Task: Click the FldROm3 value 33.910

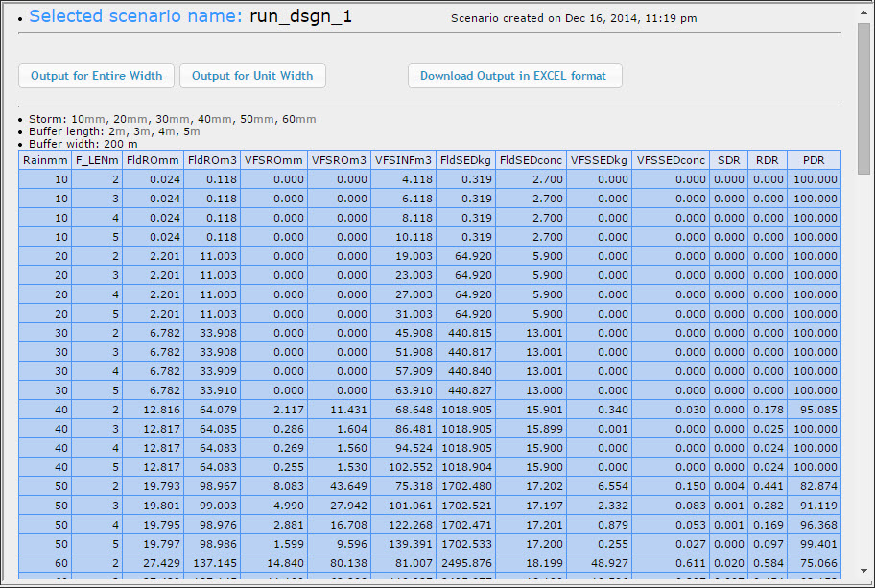Action: coord(212,390)
